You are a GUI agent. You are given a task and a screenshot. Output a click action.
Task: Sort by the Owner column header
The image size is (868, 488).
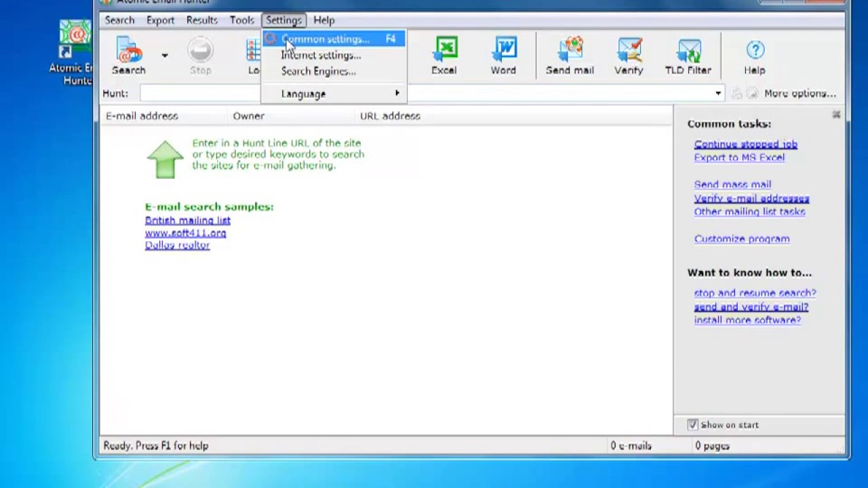click(x=291, y=116)
